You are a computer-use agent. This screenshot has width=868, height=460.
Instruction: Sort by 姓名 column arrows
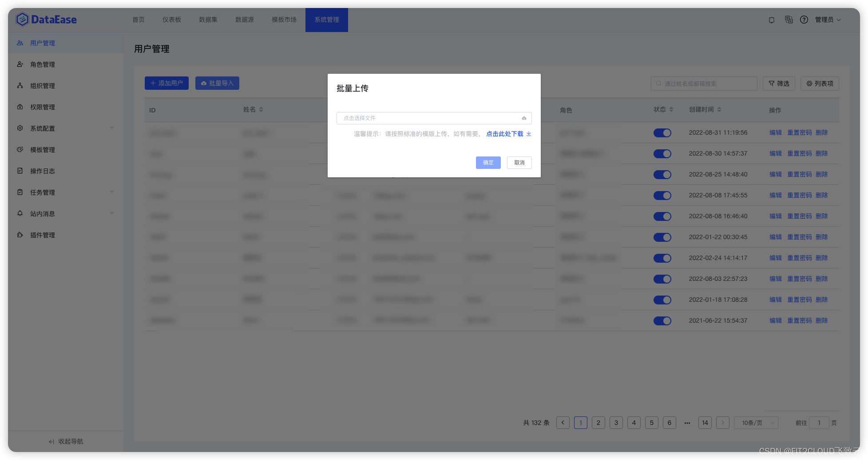261,109
